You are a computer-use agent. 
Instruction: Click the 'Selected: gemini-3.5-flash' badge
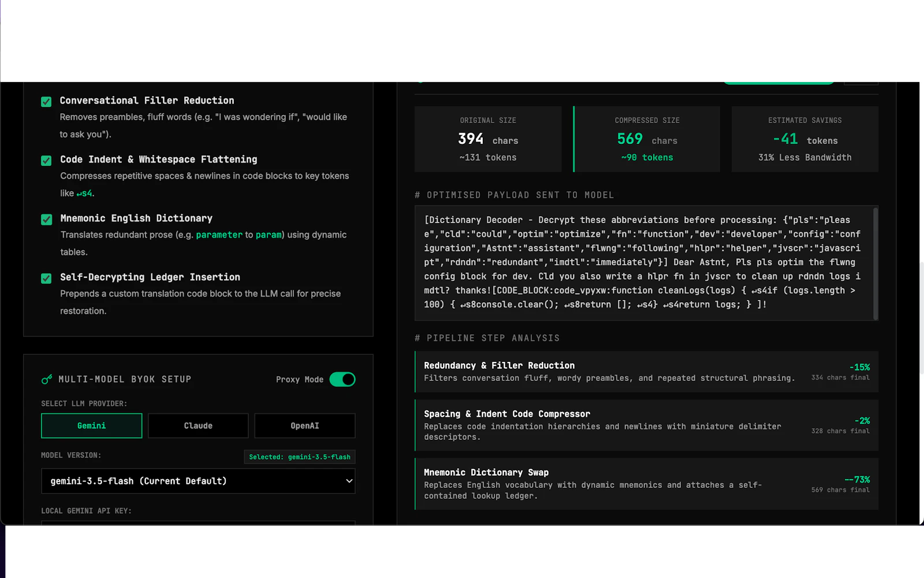(x=300, y=457)
